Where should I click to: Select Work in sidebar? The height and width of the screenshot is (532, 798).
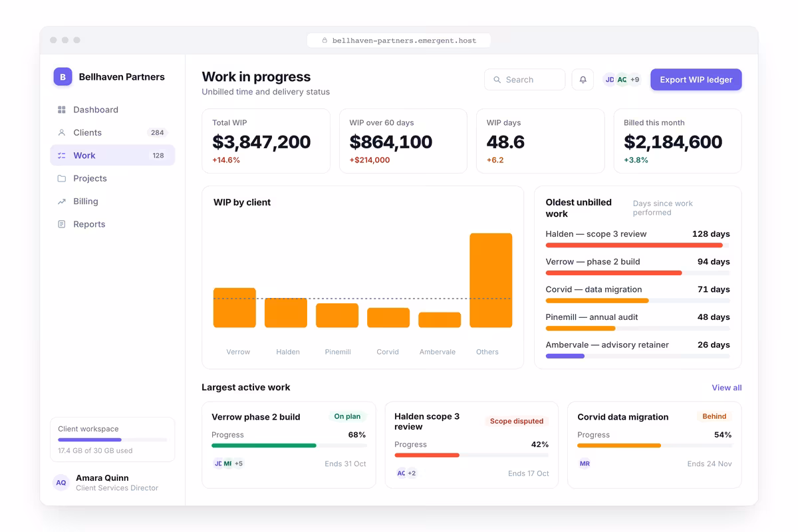click(x=112, y=156)
